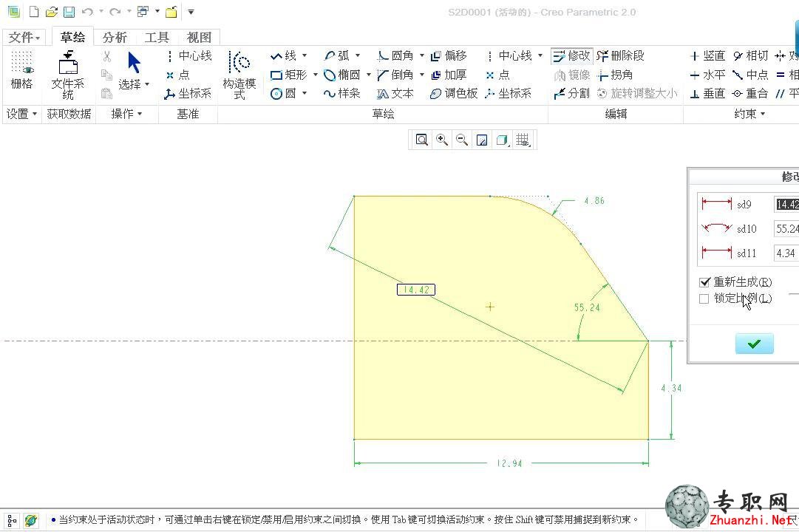799x532 pixels.
Task: Click the Divide (分割) tool
Action: (x=572, y=94)
